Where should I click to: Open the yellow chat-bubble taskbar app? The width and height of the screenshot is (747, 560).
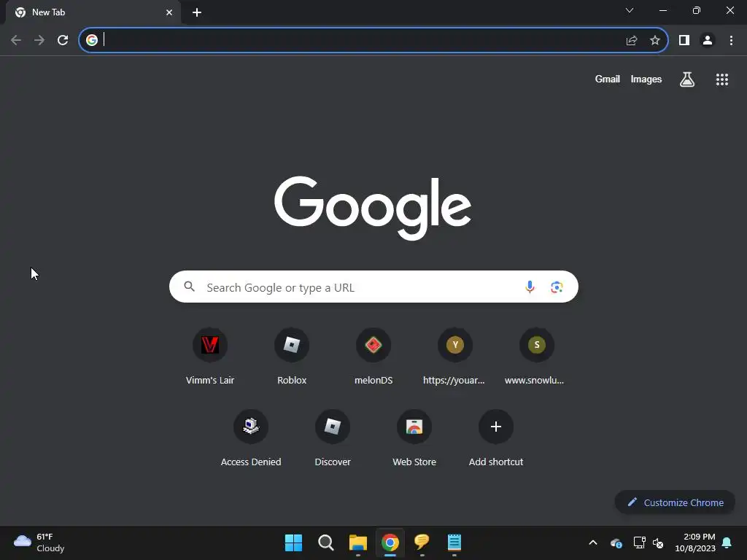point(422,542)
